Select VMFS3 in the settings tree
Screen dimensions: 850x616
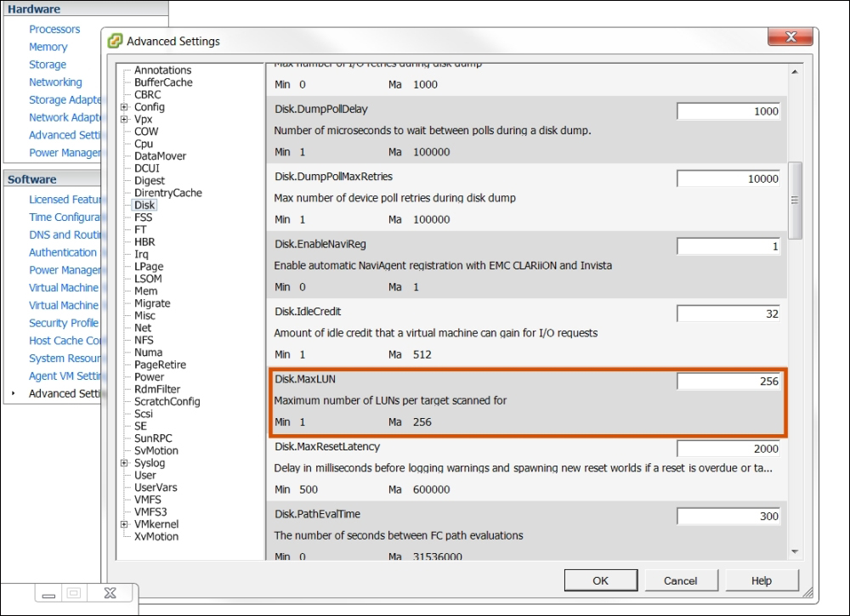(x=150, y=512)
